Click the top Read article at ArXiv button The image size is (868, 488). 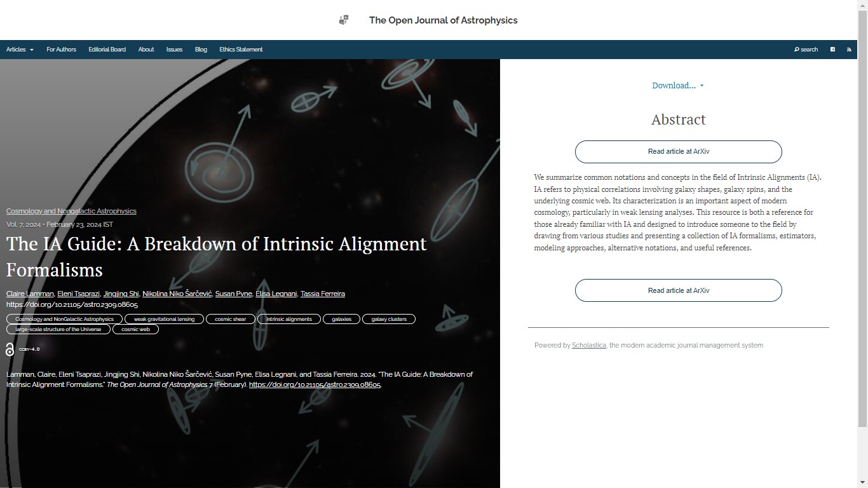pyautogui.click(x=678, y=152)
